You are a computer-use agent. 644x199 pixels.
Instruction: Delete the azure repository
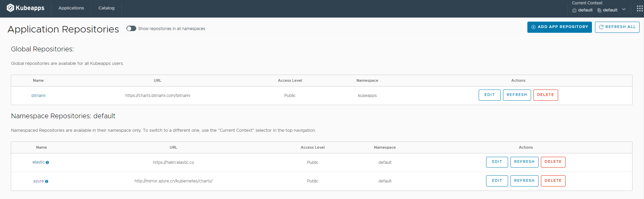553,181
